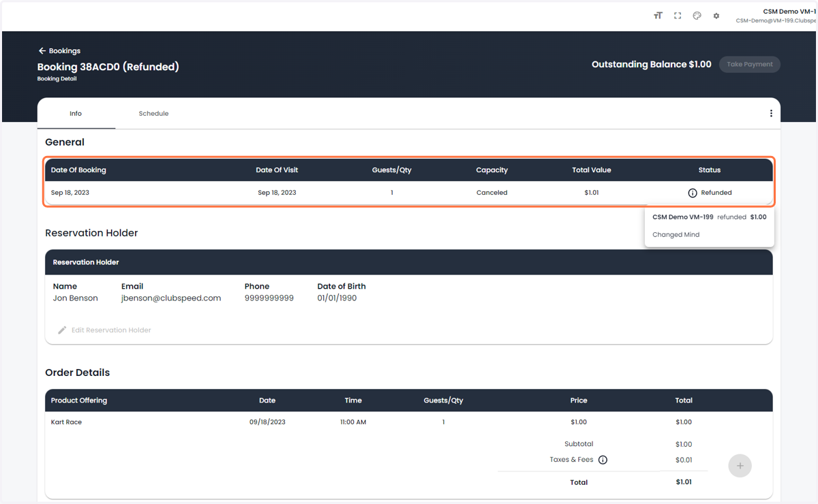Click the Refunded status text
The height and width of the screenshot is (504, 818).
(x=716, y=193)
